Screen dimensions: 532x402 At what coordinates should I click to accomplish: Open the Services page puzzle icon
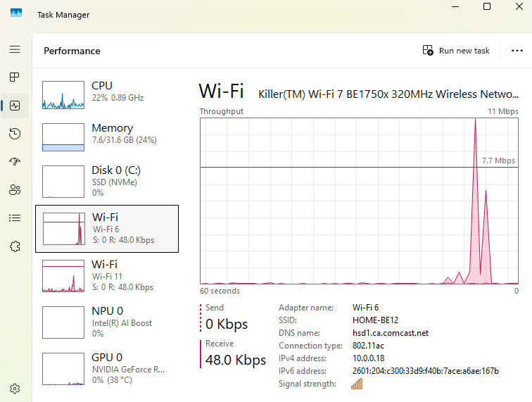(15, 246)
